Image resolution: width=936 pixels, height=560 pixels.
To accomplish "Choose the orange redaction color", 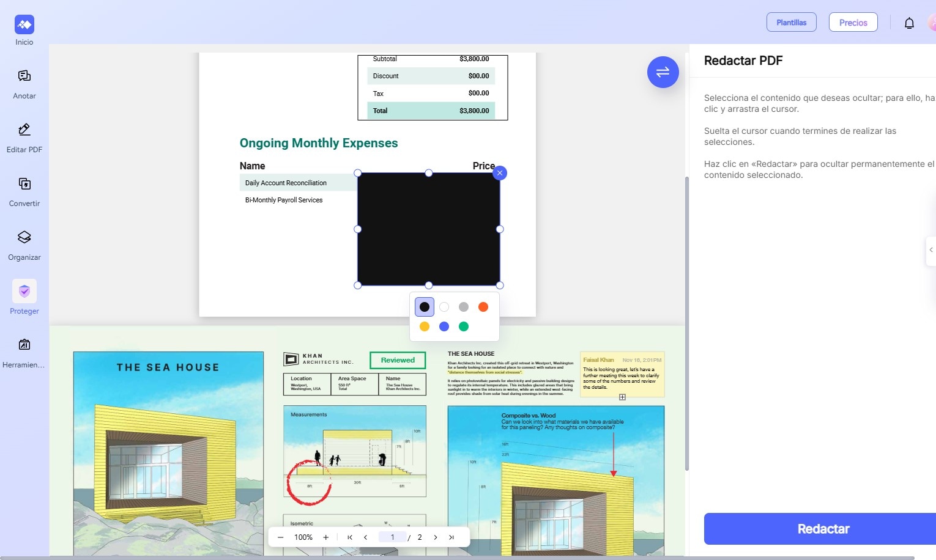I will [x=483, y=307].
